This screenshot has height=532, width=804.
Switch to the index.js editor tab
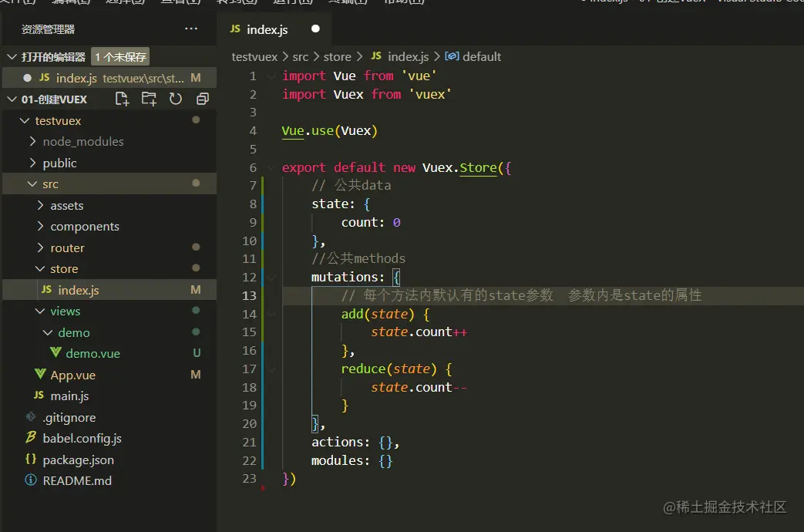tap(274, 29)
